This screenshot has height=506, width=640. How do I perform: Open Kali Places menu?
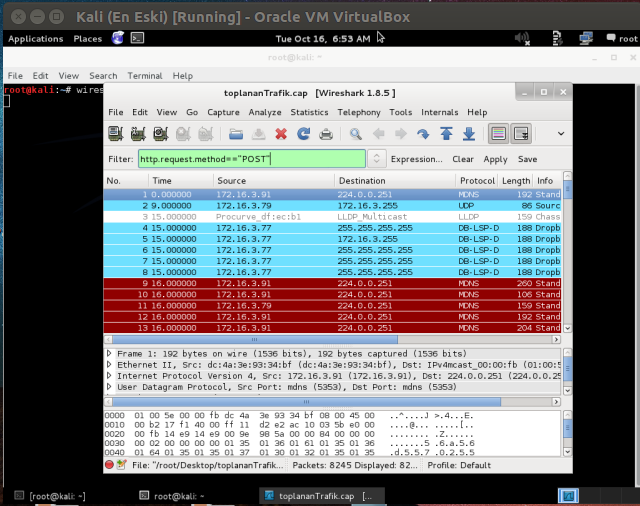(x=87, y=39)
